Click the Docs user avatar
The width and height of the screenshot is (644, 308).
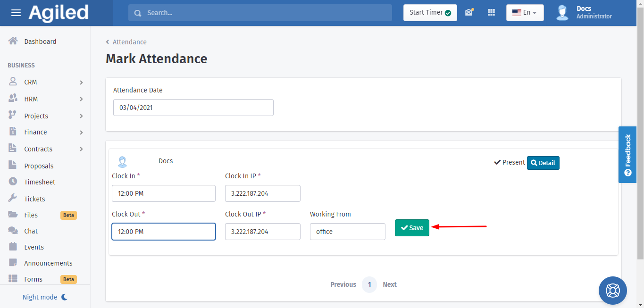(x=562, y=13)
